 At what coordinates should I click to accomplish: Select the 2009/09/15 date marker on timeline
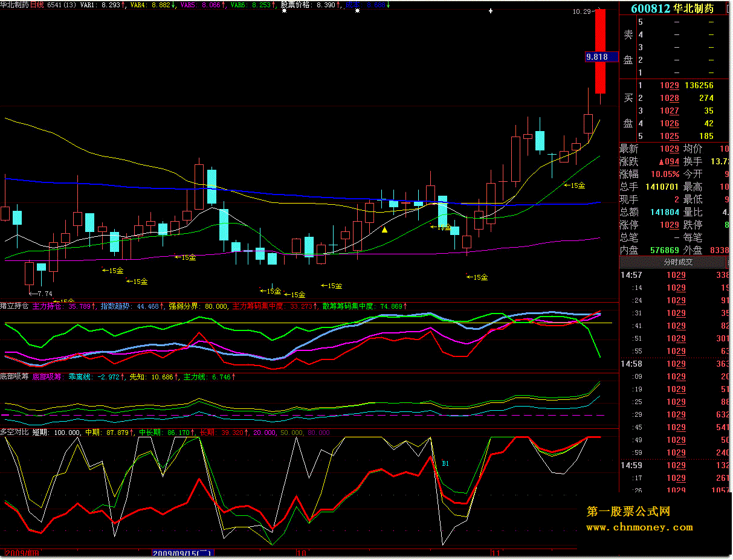pyautogui.click(x=182, y=553)
